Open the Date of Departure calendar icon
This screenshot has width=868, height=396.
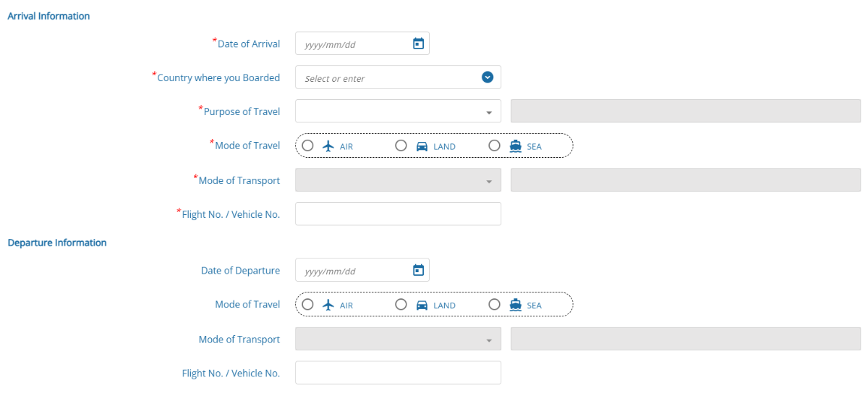point(417,270)
